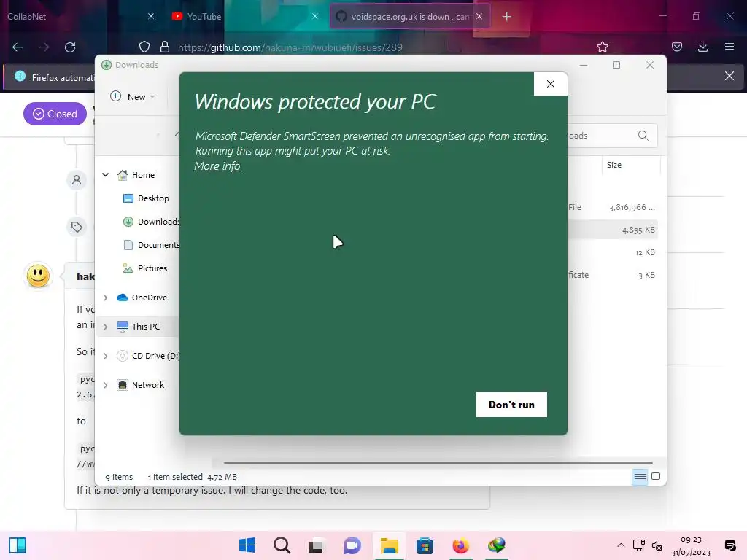This screenshot has height=560, width=747.
Task: Click the Explorer horizontal scrollbar
Action: click(x=438, y=462)
